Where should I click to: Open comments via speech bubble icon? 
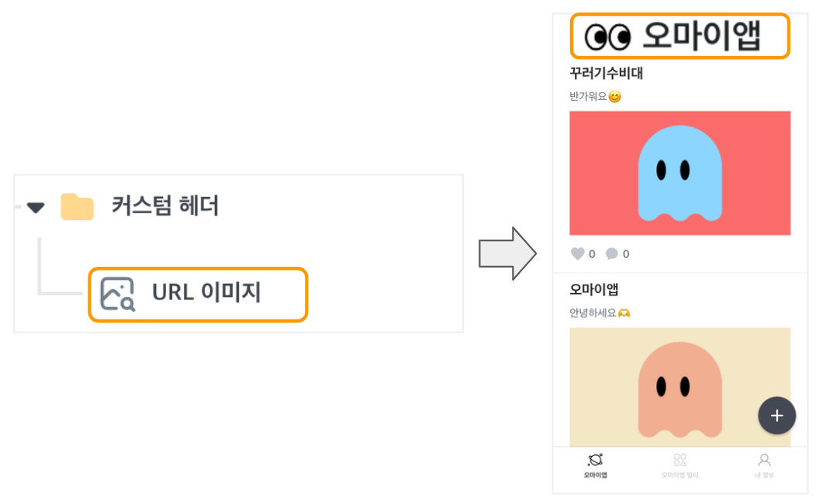click(x=611, y=254)
